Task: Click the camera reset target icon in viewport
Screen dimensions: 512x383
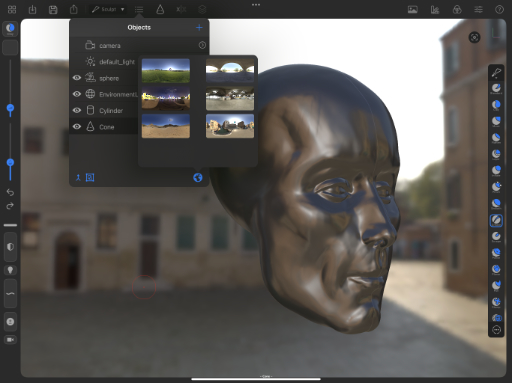Action: click(x=474, y=37)
